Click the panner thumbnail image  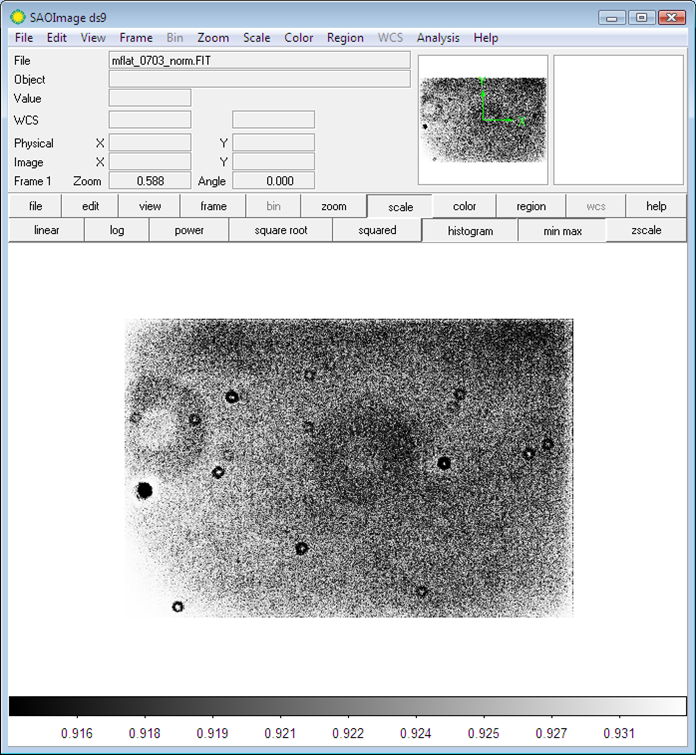pos(482,119)
